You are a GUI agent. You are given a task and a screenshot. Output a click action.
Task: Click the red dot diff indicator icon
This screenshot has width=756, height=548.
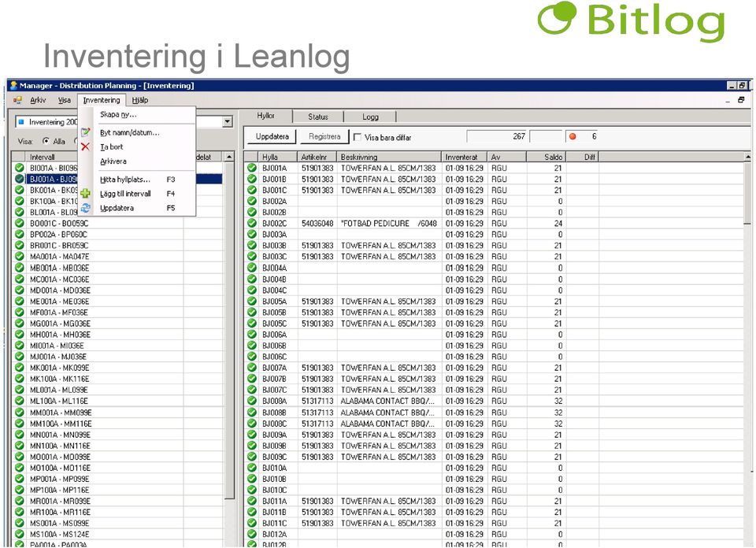573,136
